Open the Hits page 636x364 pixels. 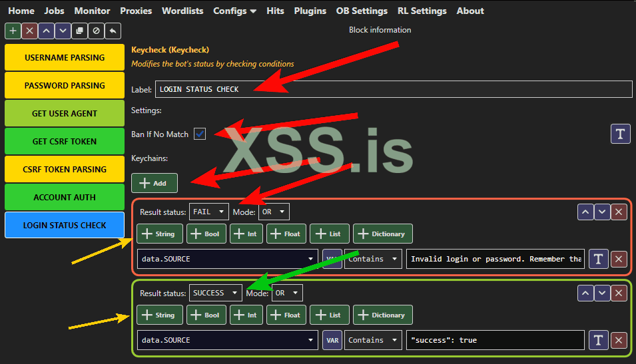[275, 11]
